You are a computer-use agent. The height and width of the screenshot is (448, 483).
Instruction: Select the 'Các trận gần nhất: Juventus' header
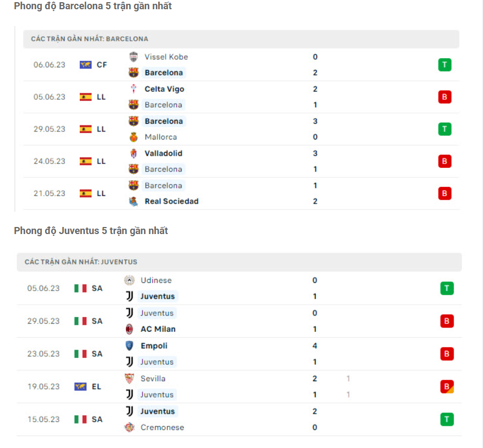click(81, 262)
